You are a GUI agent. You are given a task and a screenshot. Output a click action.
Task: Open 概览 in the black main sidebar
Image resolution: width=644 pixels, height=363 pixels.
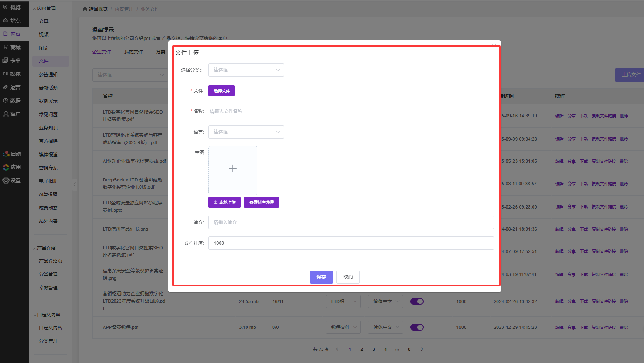pos(12,7)
